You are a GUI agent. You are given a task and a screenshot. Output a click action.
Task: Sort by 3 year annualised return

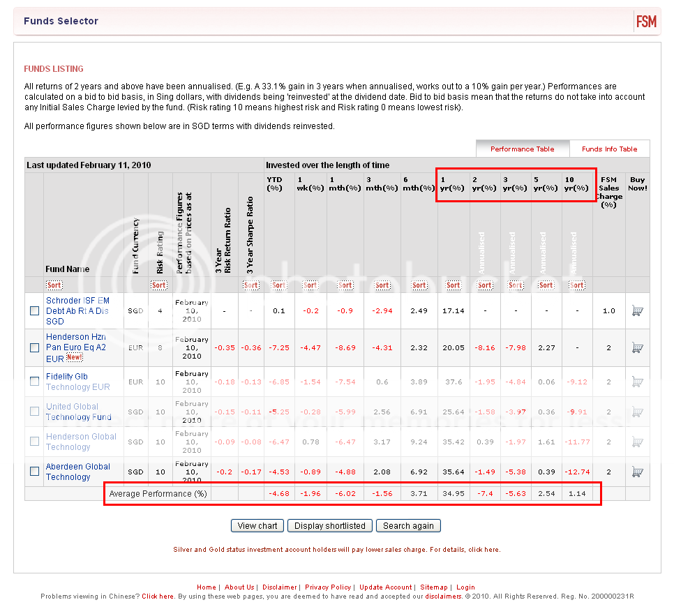[x=516, y=285]
